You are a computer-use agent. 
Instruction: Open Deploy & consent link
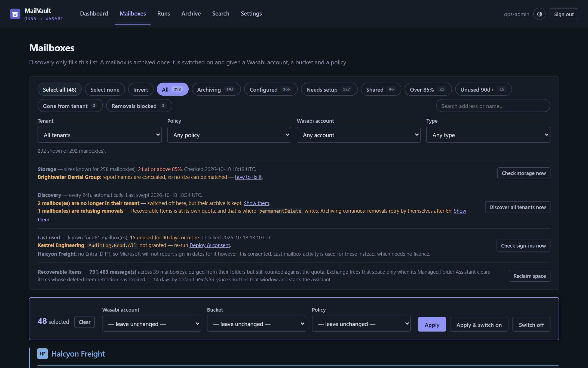point(210,245)
